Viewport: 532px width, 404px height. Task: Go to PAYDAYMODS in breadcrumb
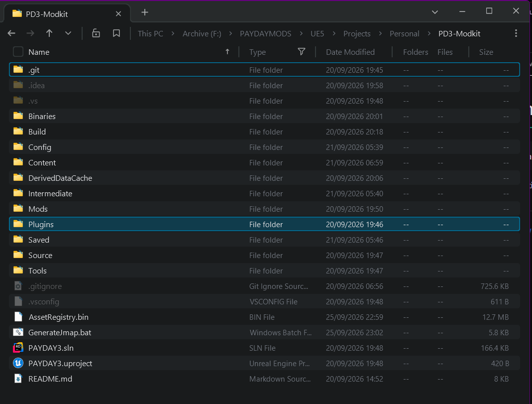[x=266, y=33]
